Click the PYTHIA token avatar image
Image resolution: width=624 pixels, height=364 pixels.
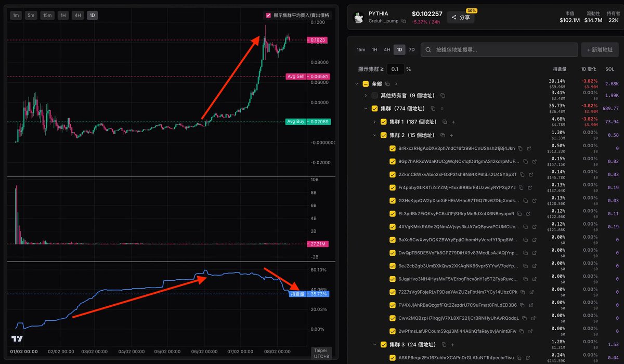[358, 18]
